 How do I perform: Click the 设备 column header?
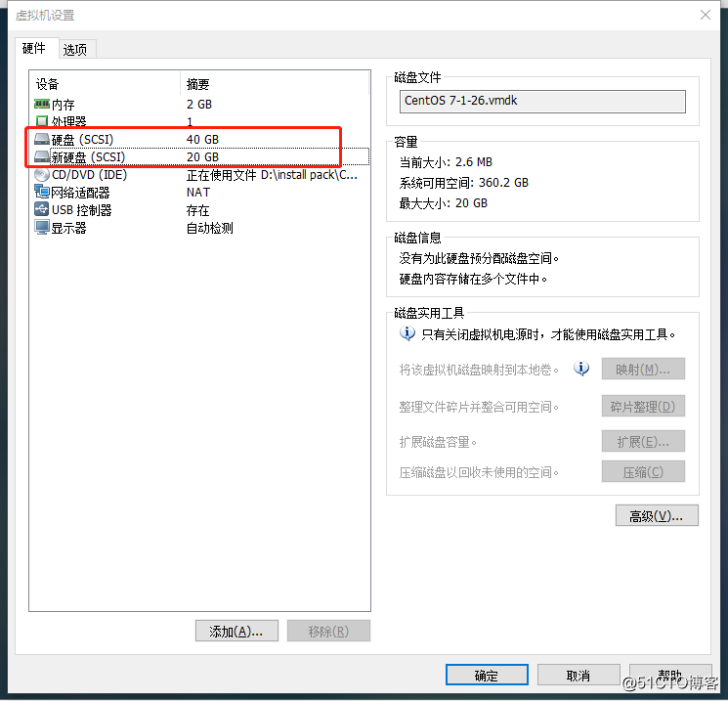pos(47,84)
